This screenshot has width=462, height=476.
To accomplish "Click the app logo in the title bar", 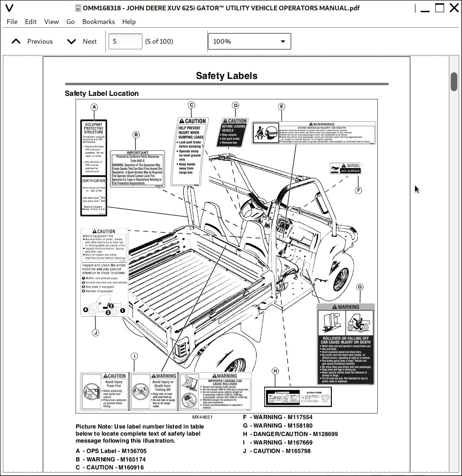I will pos(8,8).
